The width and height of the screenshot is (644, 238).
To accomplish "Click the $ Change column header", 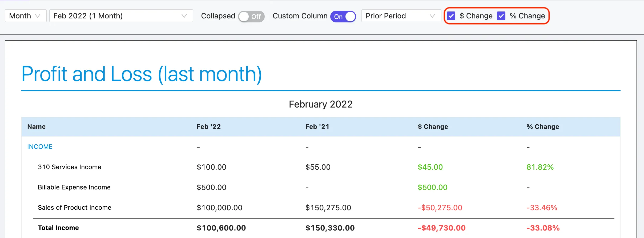I will point(433,126).
